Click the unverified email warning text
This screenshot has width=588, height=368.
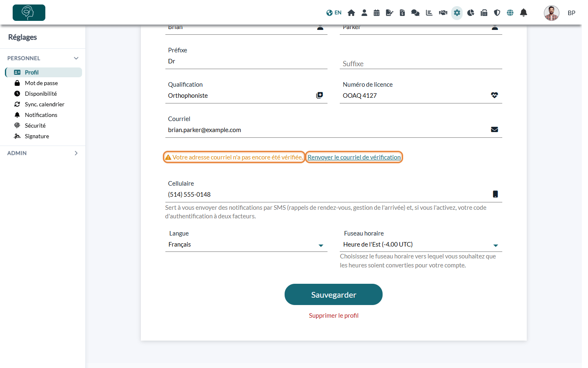coord(234,157)
